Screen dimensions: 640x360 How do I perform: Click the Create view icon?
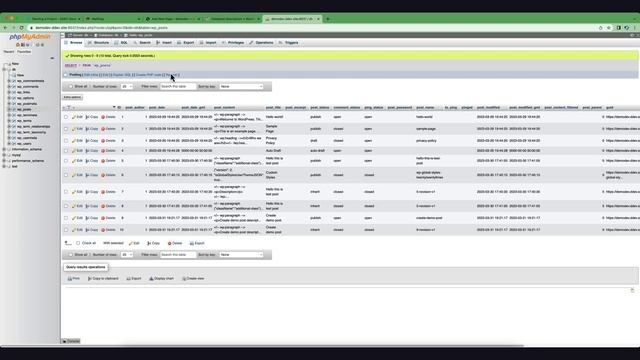(x=184, y=278)
